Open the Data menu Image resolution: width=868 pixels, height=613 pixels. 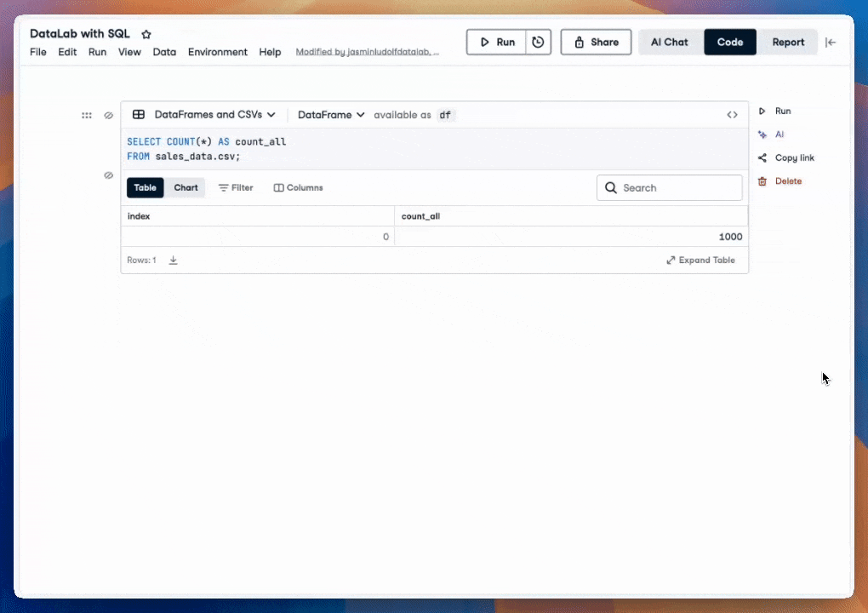pyautogui.click(x=164, y=51)
